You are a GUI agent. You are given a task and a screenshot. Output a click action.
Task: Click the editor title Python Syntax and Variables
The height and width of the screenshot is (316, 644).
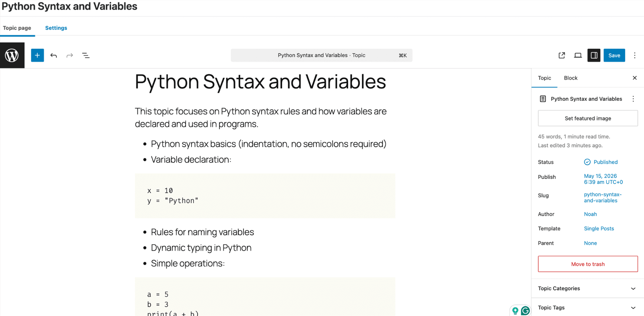coord(260,82)
